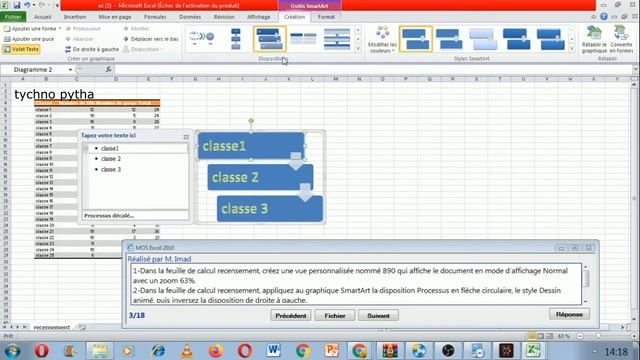Open PowerPoint from the taskbar
The height and width of the screenshot is (360, 640).
click(331, 351)
